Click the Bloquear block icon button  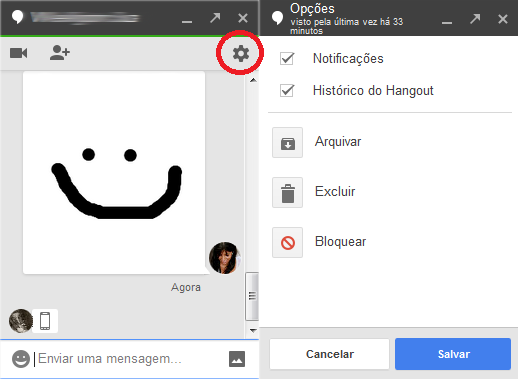(287, 243)
